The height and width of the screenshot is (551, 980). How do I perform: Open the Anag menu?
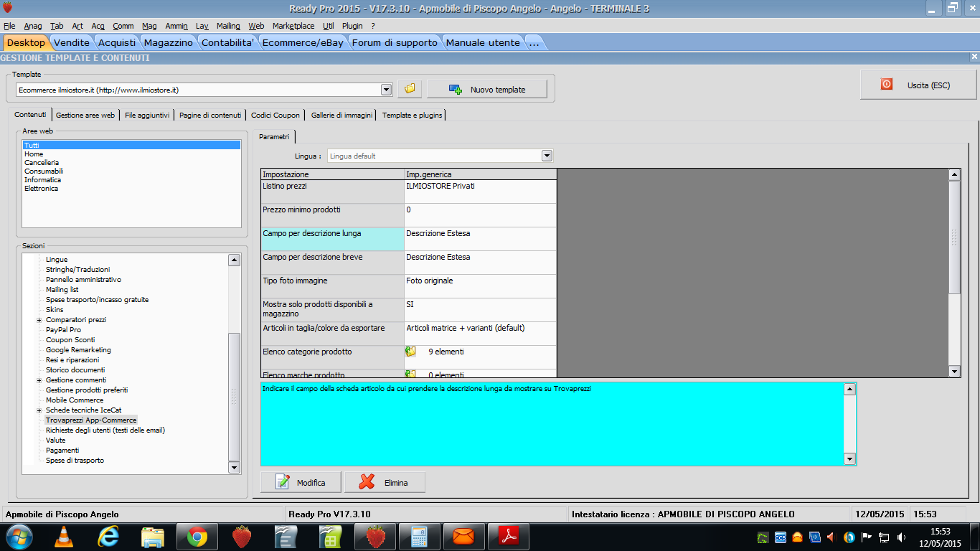(x=33, y=26)
